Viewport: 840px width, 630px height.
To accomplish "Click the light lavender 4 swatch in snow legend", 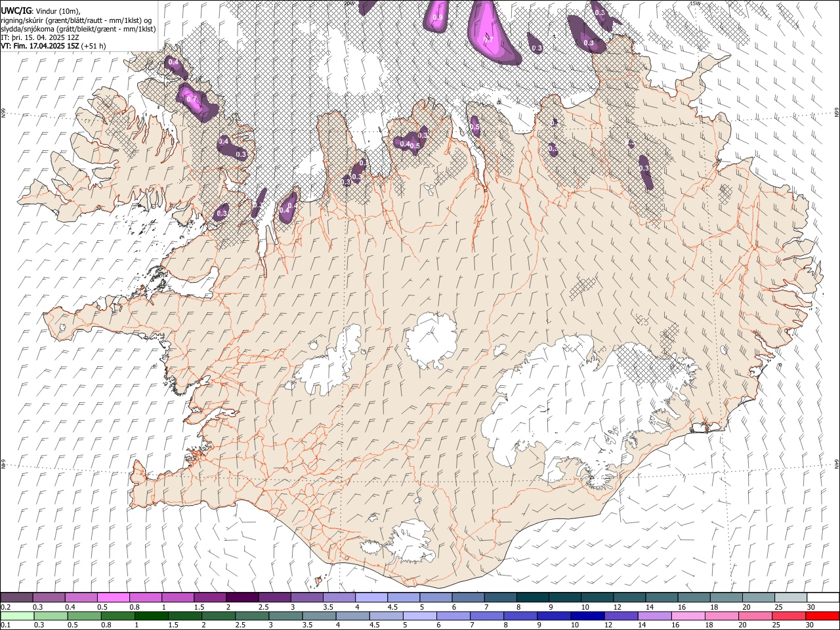I will click(x=371, y=598).
